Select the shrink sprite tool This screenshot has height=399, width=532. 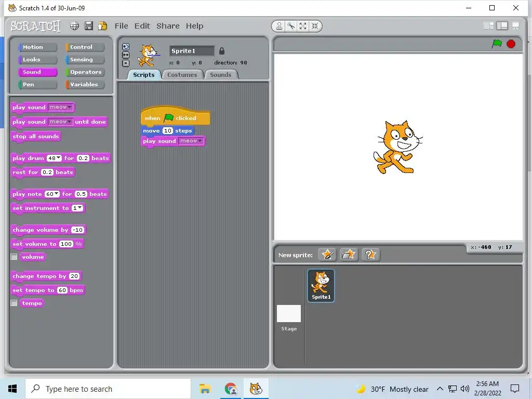[x=315, y=26]
